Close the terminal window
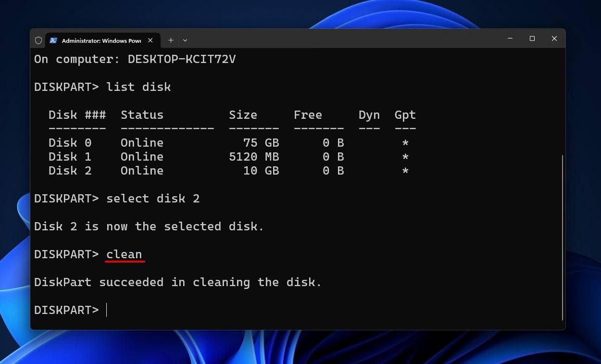601x364 pixels. 554,38
